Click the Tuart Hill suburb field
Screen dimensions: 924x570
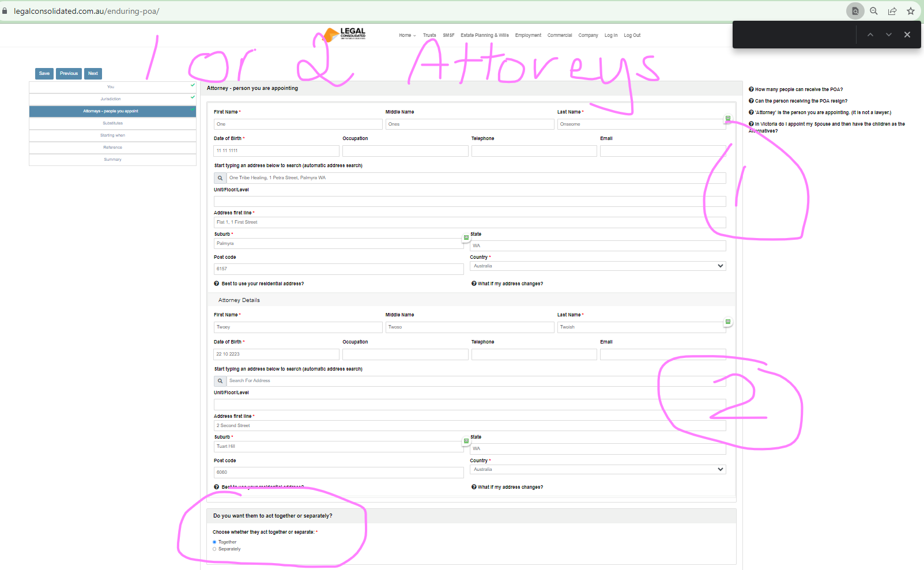coord(339,447)
